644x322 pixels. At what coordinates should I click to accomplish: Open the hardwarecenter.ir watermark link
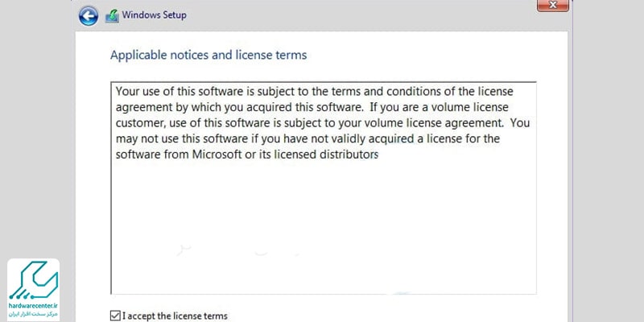(33, 306)
